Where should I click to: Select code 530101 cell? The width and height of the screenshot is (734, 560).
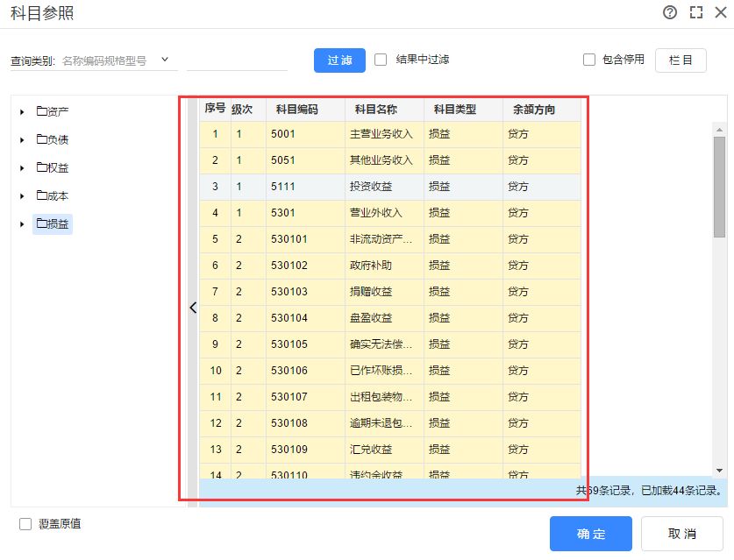click(x=305, y=239)
